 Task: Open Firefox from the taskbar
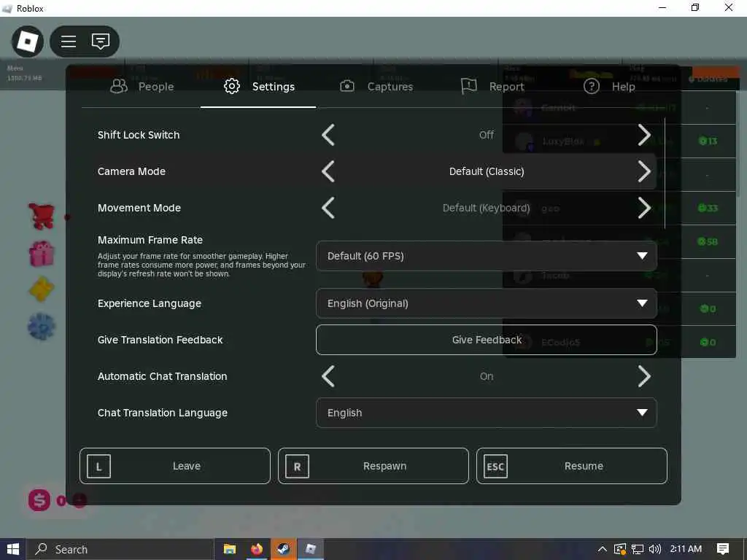pos(256,549)
